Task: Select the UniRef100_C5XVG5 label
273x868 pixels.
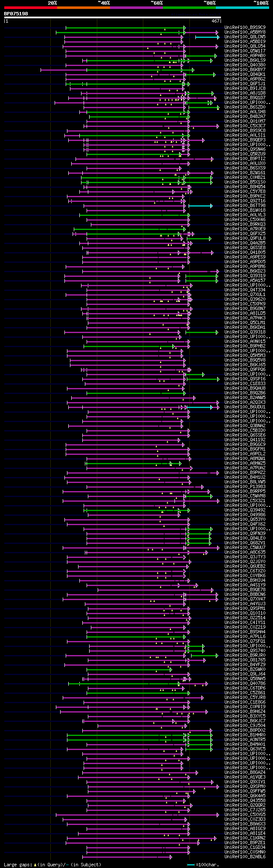Action: click(x=245, y=814)
